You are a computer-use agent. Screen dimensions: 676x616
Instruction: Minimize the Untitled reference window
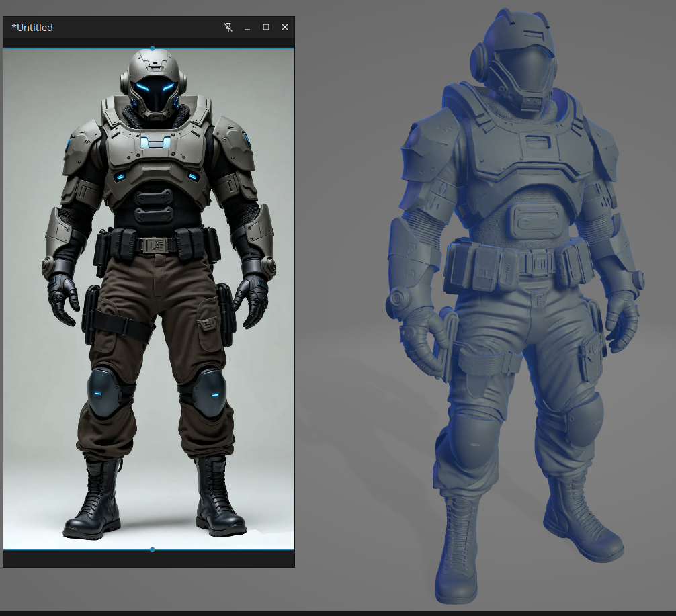click(247, 28)
